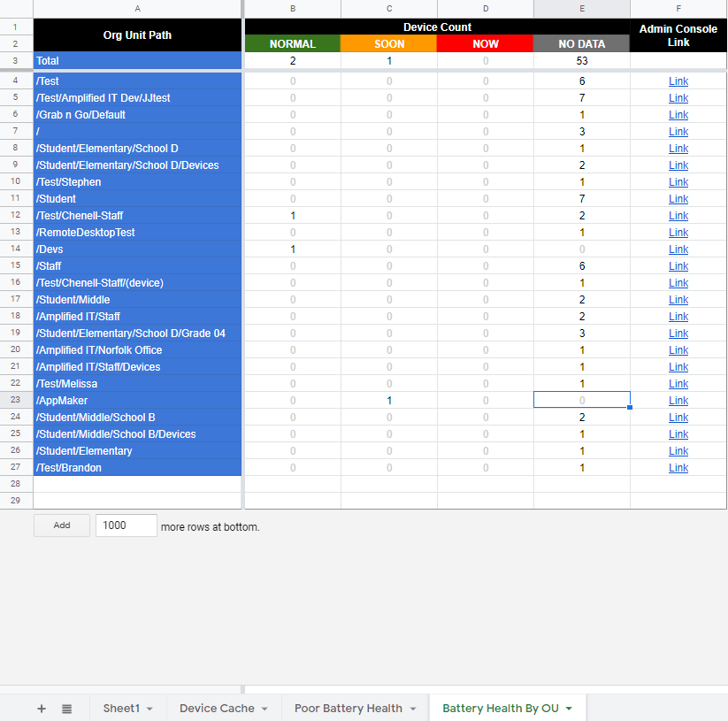728x721 pixels.
Task: Open the Poor Battery Health tab dropdown arrow
Action: tap(412, 709)
